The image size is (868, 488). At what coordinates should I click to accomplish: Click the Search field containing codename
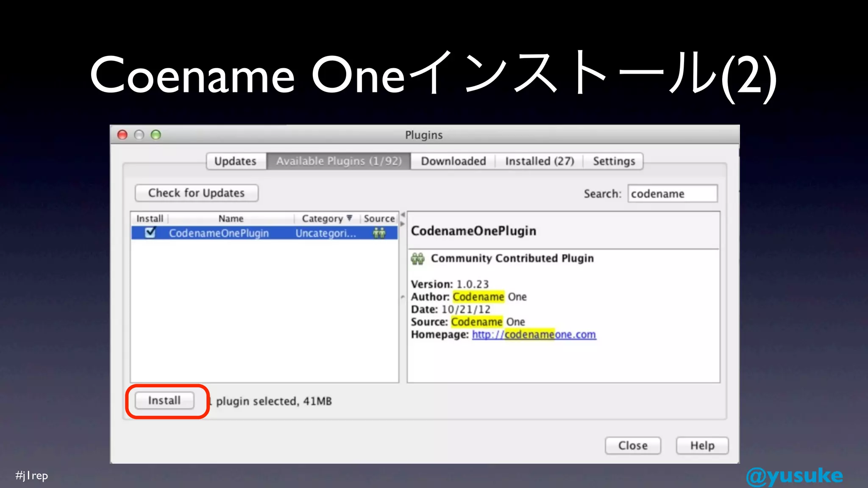tap(672, 194)
